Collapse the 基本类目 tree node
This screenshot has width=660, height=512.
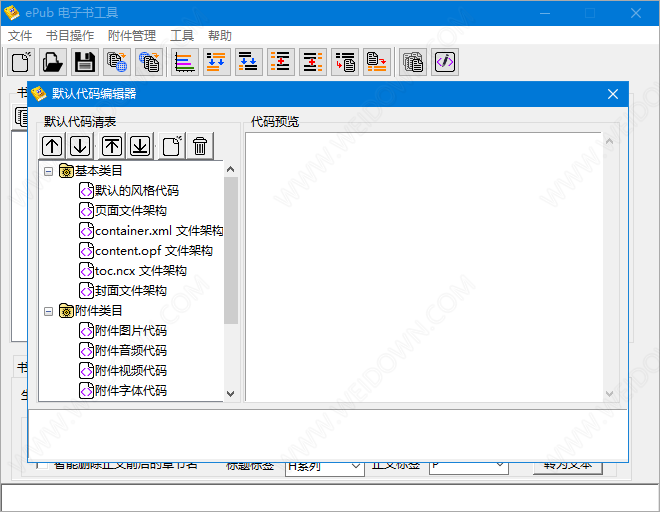pyautogui.click(x=48, y=171)
